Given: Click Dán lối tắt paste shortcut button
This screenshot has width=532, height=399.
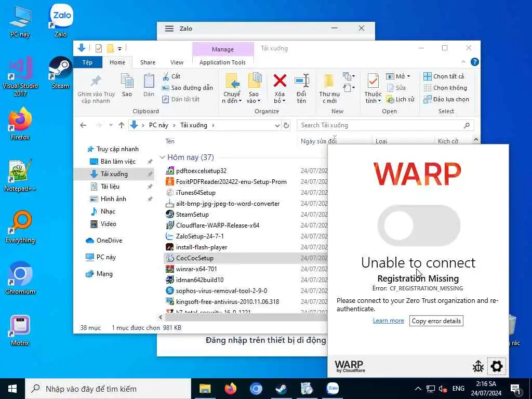Looking at the screenshot, I should pyautogui.click(x=181, y=99).
